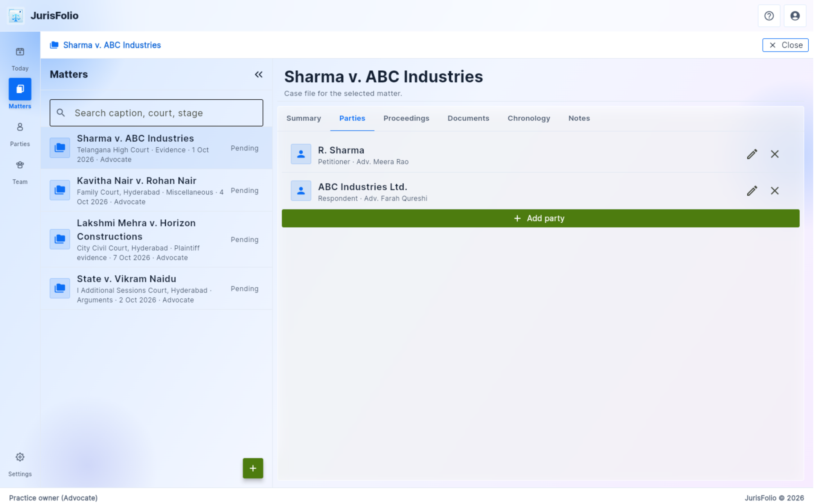
Task: Click 'Practice owner (Advocate)' status text
Action: click(53, 498)
